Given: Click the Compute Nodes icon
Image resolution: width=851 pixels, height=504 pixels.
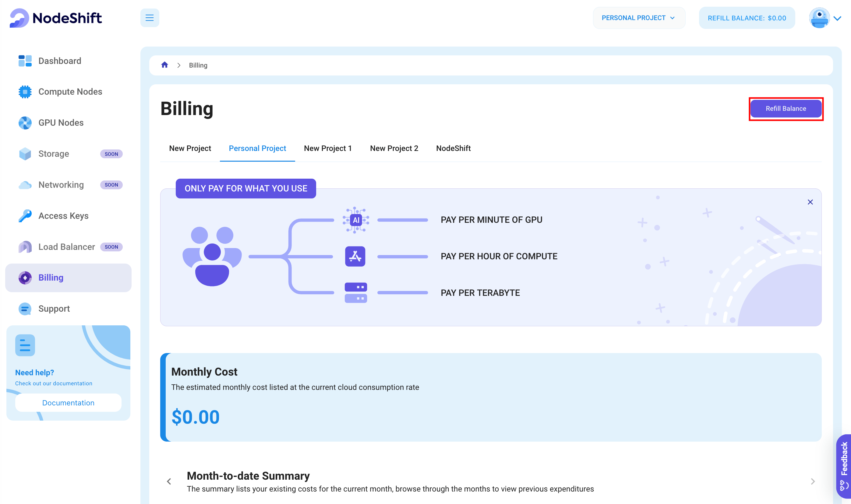Looking at the screenshot, I should 24,91.
